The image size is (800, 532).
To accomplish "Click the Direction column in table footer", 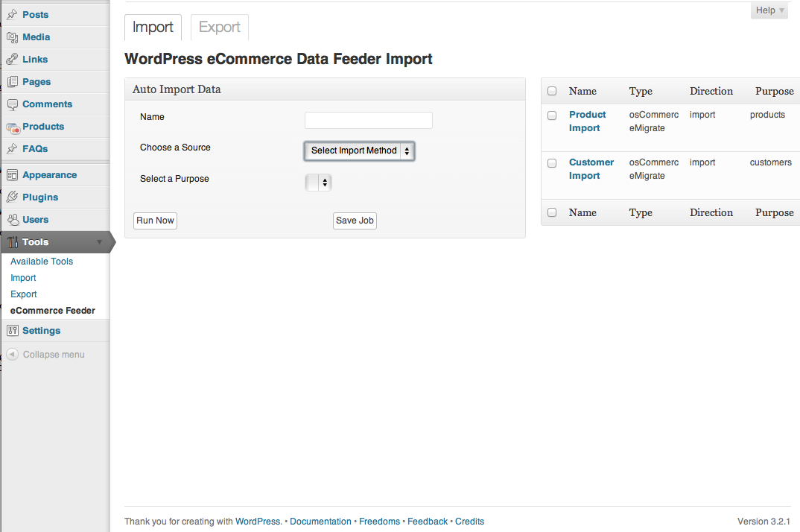I will click(711, 212).
